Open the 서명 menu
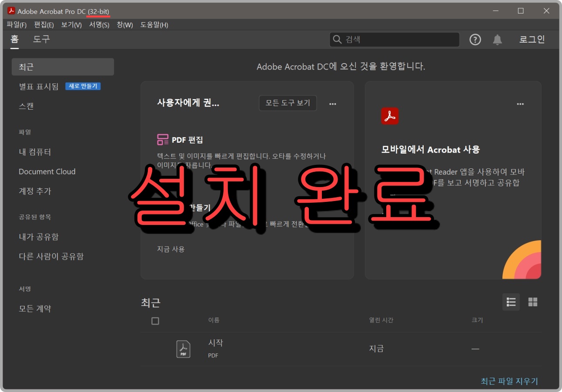 (x=99, y=25)
